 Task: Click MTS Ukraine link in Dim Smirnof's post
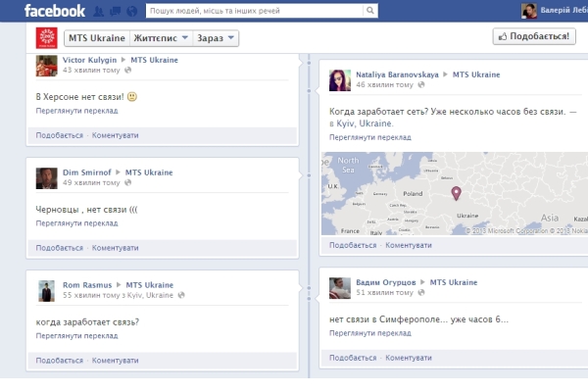pyautogui.click(x=149, y=172)
